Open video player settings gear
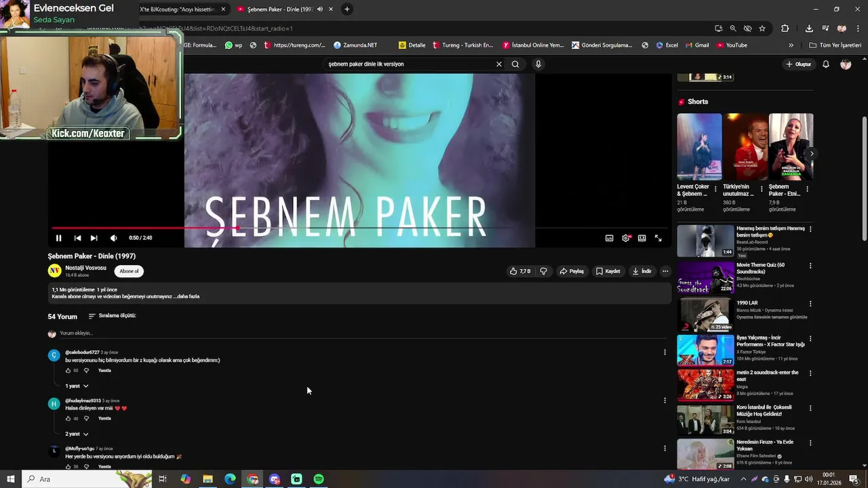The width and height of the screenshot is (868, 488). click(626, 238)
